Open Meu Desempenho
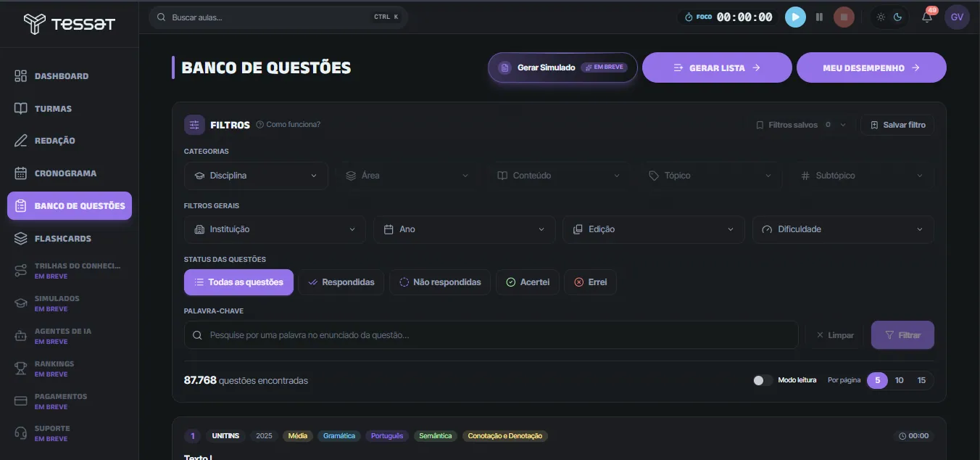The width and height of the screenshot is (980, 460). coord(871,67)
